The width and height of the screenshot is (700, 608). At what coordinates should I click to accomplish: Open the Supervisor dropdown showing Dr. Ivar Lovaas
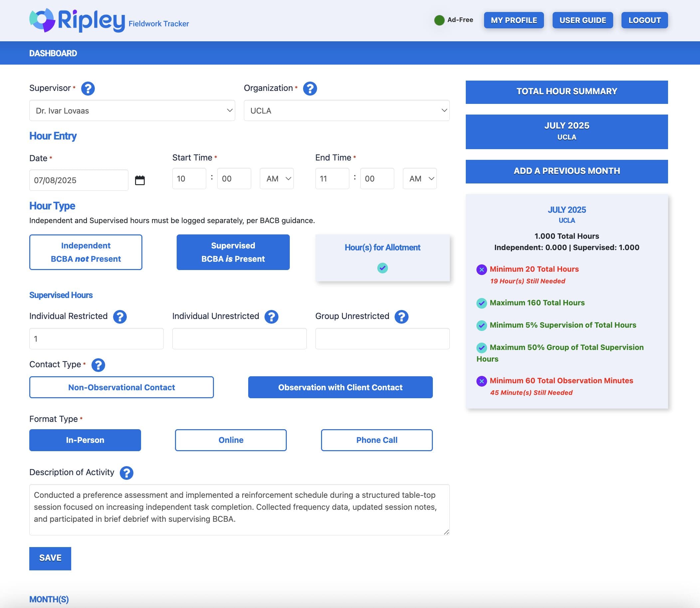132,110
